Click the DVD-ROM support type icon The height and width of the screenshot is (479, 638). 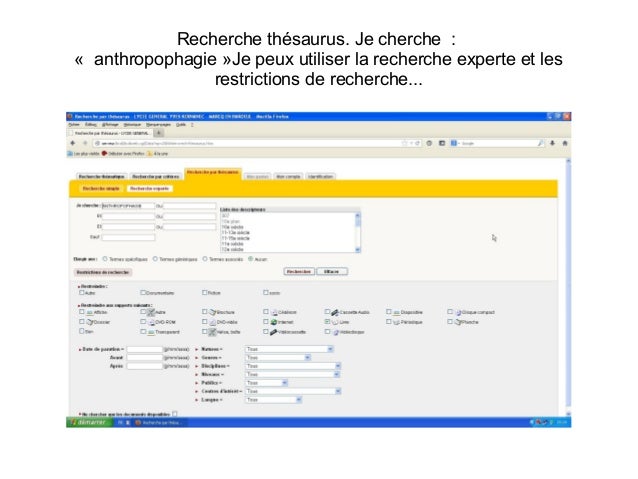click(151, 322)
